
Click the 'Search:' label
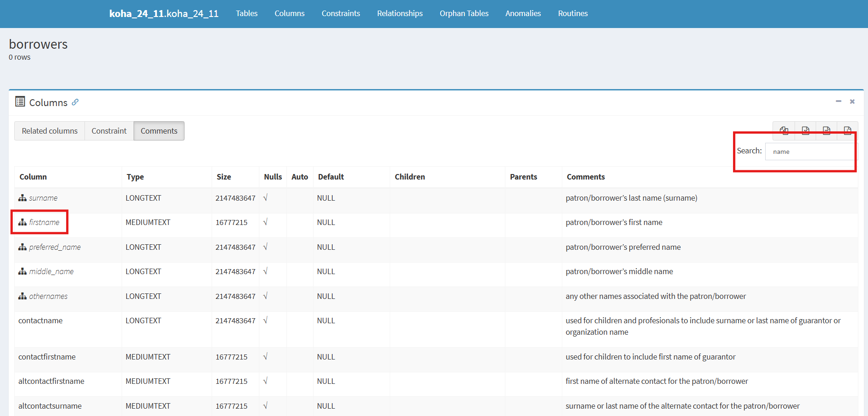click(x=749, y=151)
